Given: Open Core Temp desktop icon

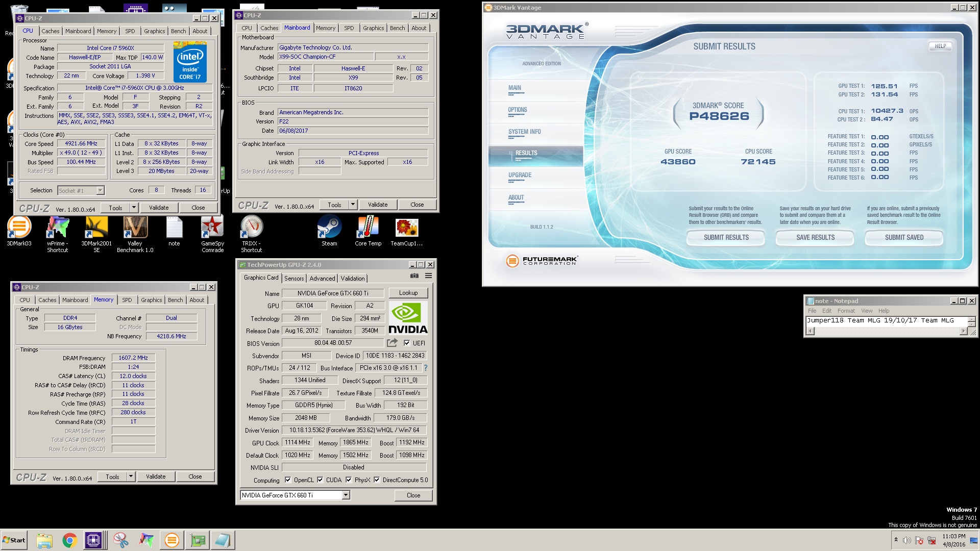Looking at the screenshot, I should [x=368, y=231].
